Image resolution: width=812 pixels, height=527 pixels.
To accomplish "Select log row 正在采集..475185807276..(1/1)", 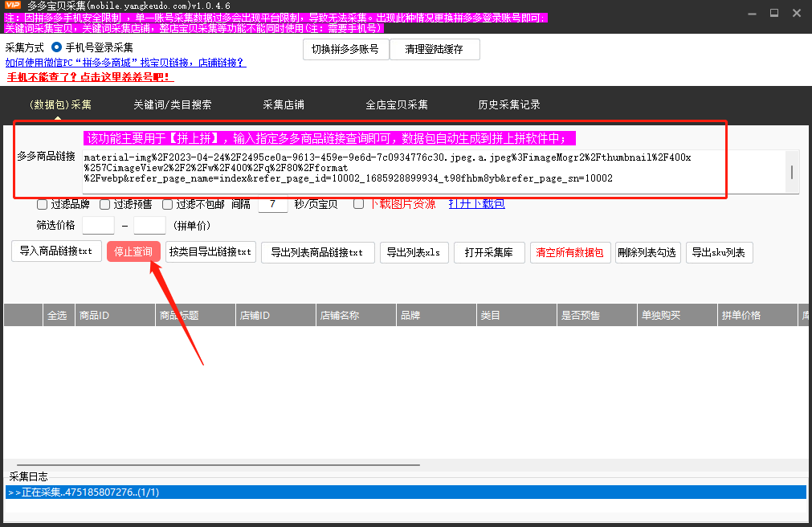I will point(406,492).
